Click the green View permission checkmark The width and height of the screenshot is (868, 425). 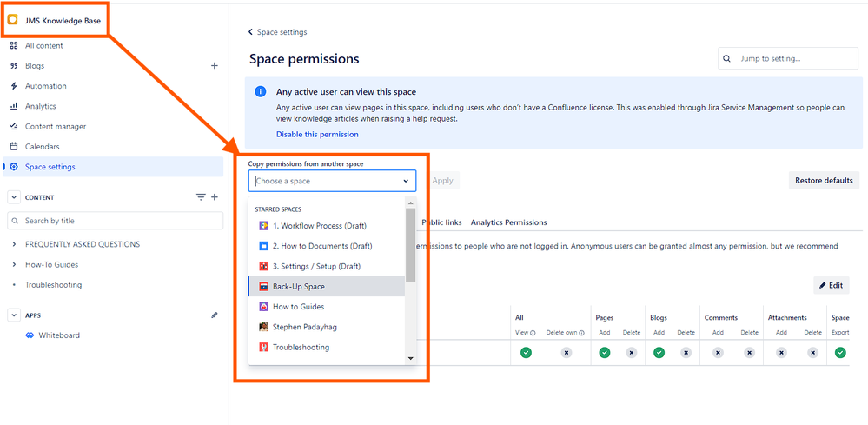(526, 353)
